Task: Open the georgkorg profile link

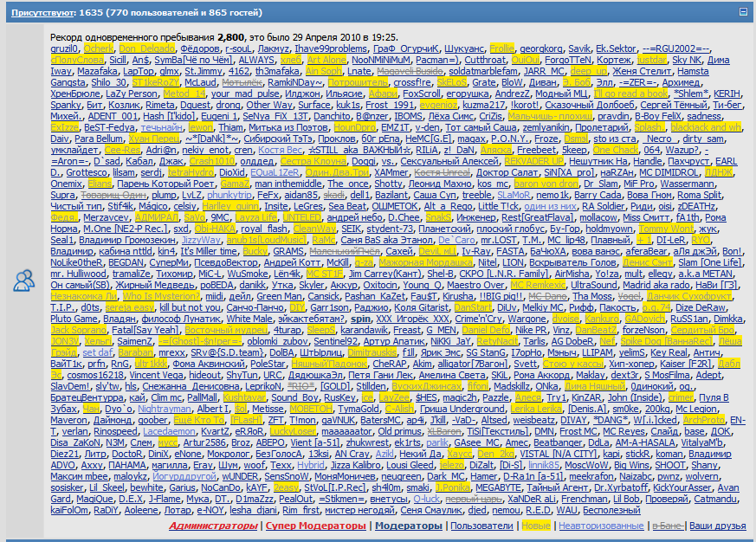Action: (x=541, y=48)
